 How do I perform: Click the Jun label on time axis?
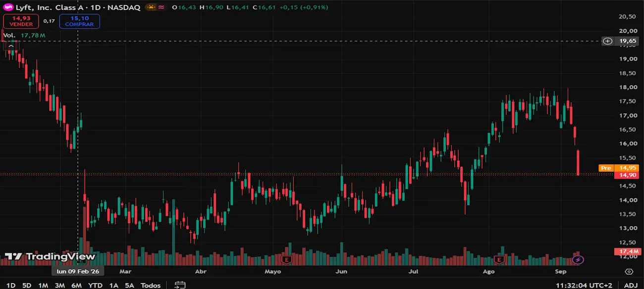click(x=341, y=272)
